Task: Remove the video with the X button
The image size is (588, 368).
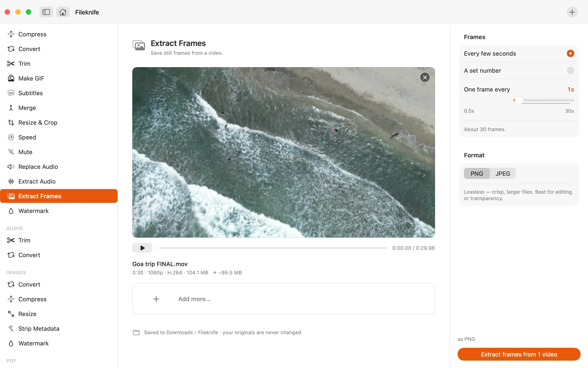Action: tap(425, 78)
